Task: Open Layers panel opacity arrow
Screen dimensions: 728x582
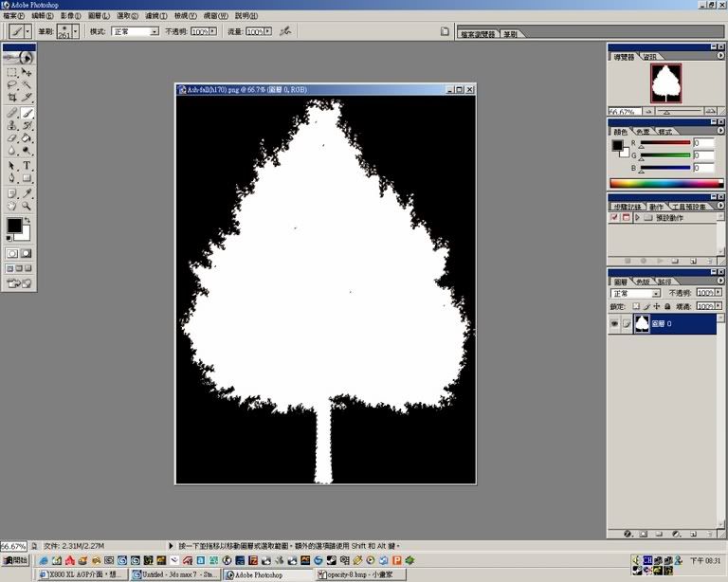Action: click(719, 292)
